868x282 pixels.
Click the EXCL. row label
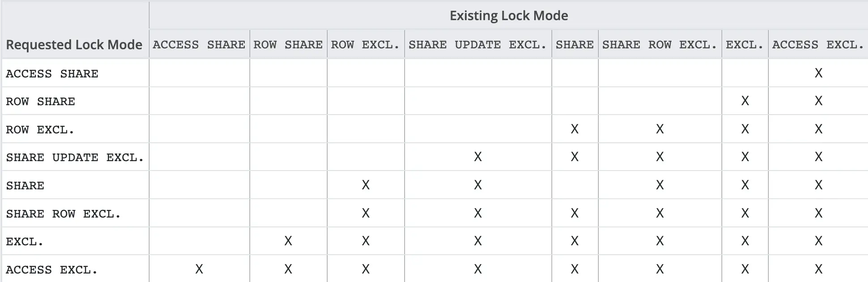click(25, 242)
